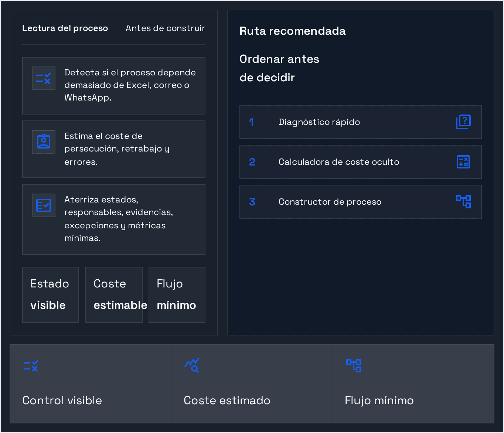Image resolution: width=504 pixels, height=433 pixels.
Task: Click the checked-list icon beside Aterriza estados
Action: [43, 205]
